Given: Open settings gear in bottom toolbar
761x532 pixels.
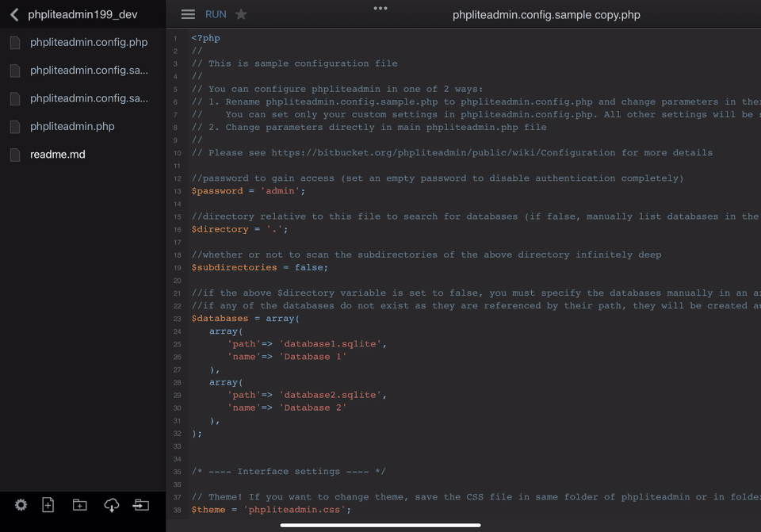Looking at the screenshot, I should point(21,505).
